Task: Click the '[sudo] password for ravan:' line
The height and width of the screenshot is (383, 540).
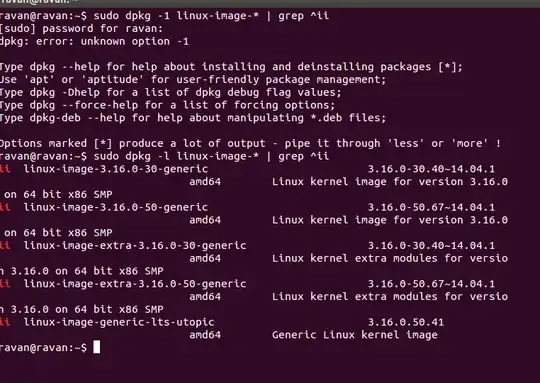Action: 81,29
